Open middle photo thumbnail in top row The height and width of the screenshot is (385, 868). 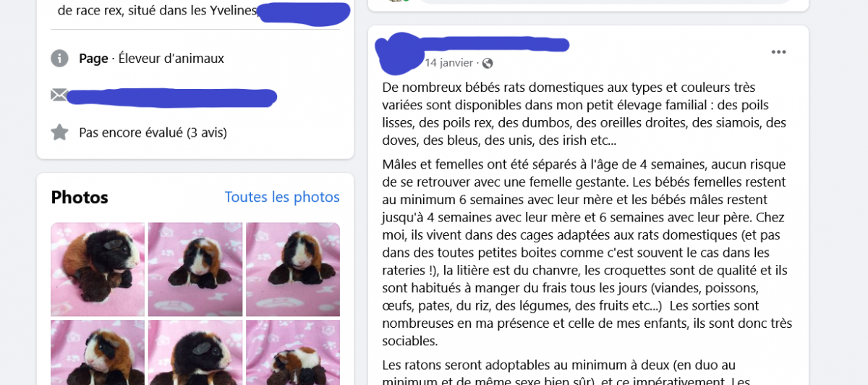tap(195, 269)
